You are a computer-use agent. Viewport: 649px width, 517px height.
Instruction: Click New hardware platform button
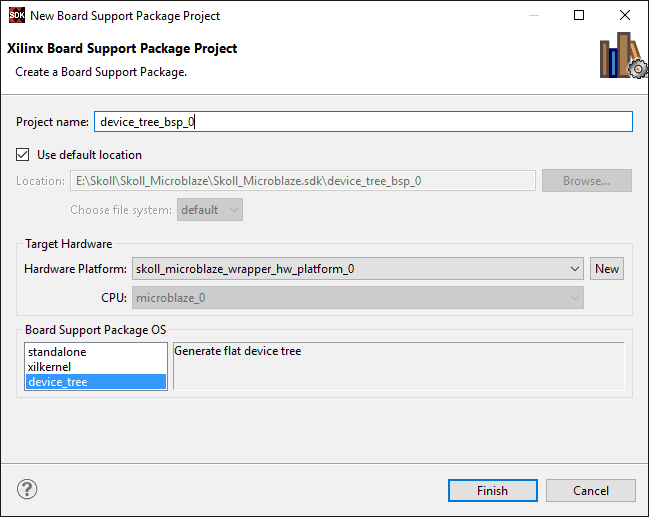[607, 268]
